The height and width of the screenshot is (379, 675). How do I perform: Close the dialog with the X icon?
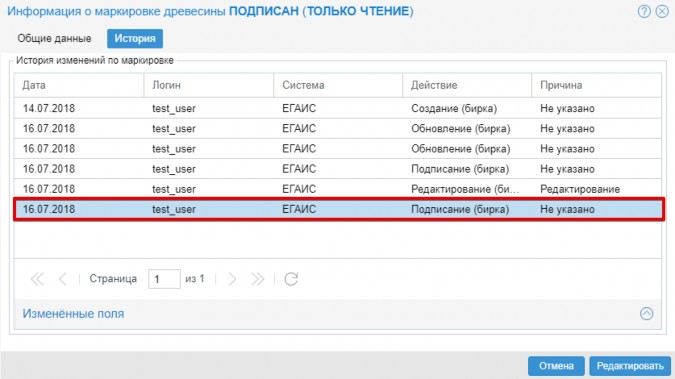662,11
